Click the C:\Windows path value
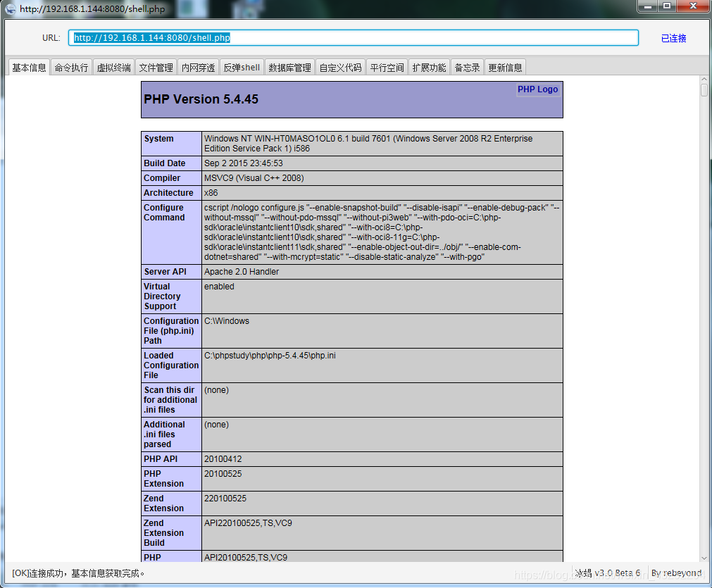 (x=227, y=321)
